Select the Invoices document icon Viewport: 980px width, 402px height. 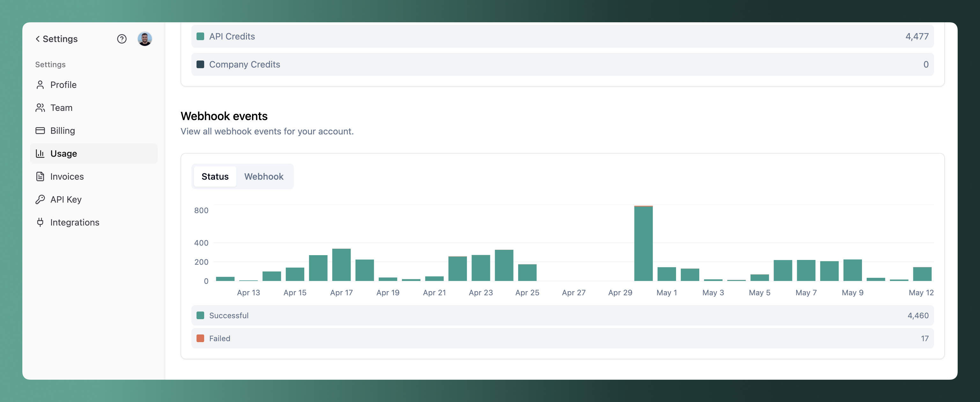[x=40, y=176]
